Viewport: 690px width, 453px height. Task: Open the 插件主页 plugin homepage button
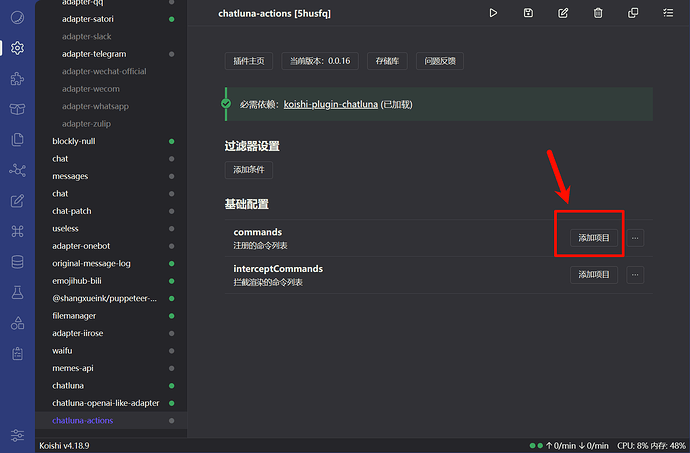point(248,61)
